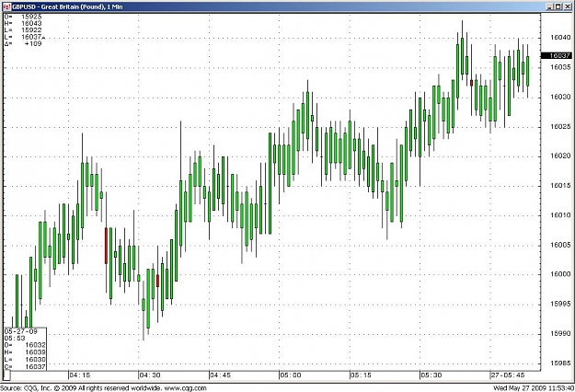The height and width of the screenshot is (392, 575).
Task: Minimize the GBPUSD chart window
Action: [549, 6]
